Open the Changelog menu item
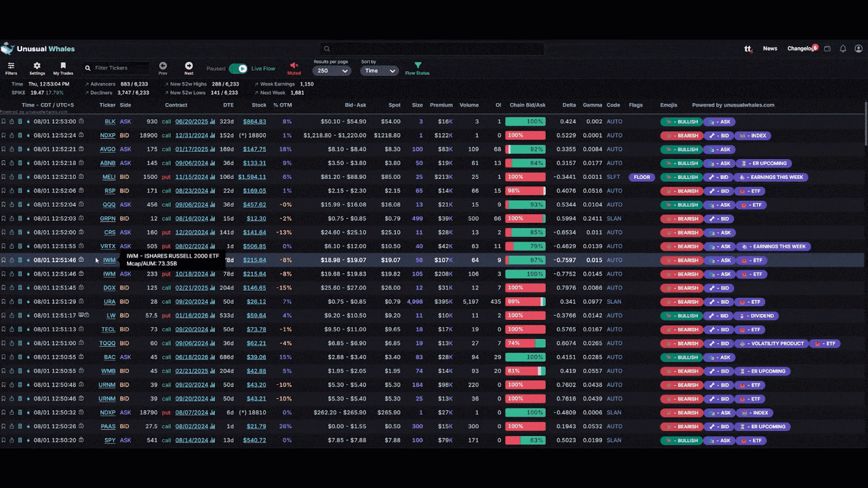This screenshot has width=868, height=488. (801, 49)
